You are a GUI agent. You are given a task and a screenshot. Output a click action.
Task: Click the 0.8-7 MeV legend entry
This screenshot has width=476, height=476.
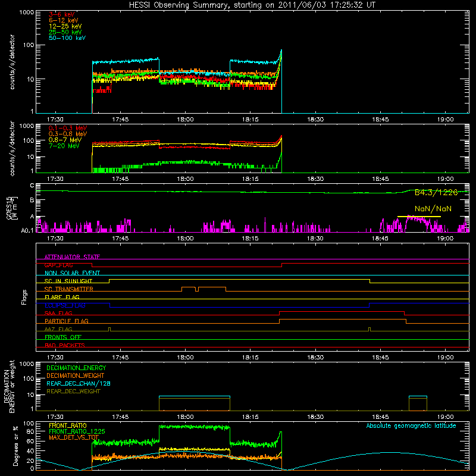pyautogui.click(x=65, y=140)
